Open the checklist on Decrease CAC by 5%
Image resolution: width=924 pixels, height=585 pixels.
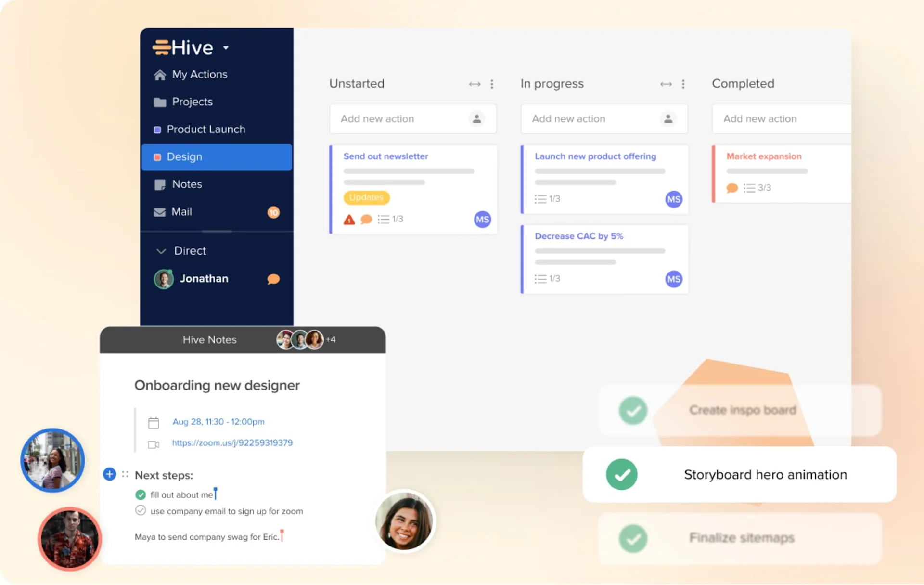(x=539, y=278)
